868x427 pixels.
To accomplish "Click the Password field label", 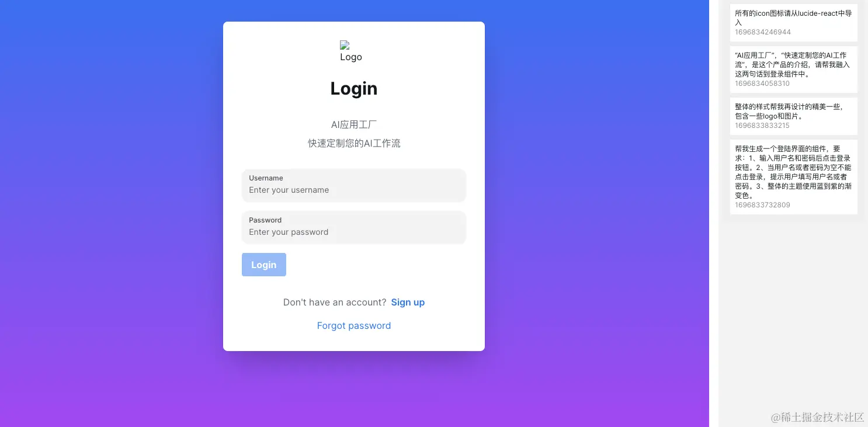I will (265, 220).
